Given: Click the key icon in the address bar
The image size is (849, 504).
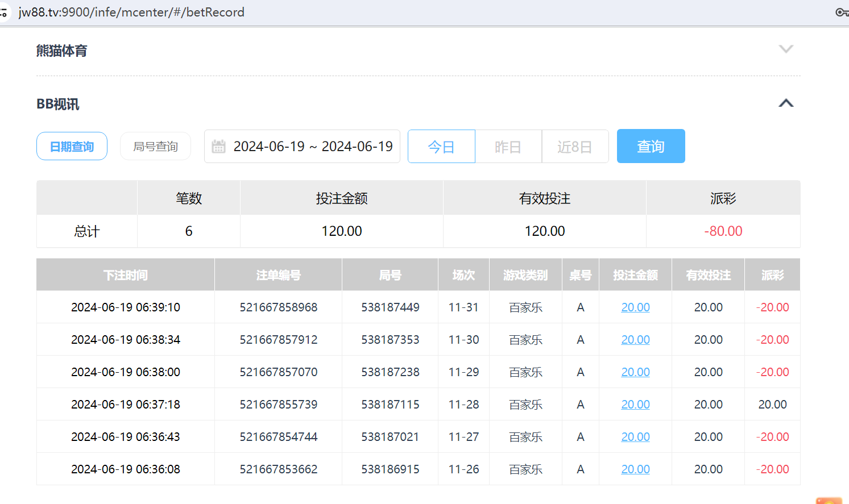Looking at the screenshot, I should pos(841,12).
